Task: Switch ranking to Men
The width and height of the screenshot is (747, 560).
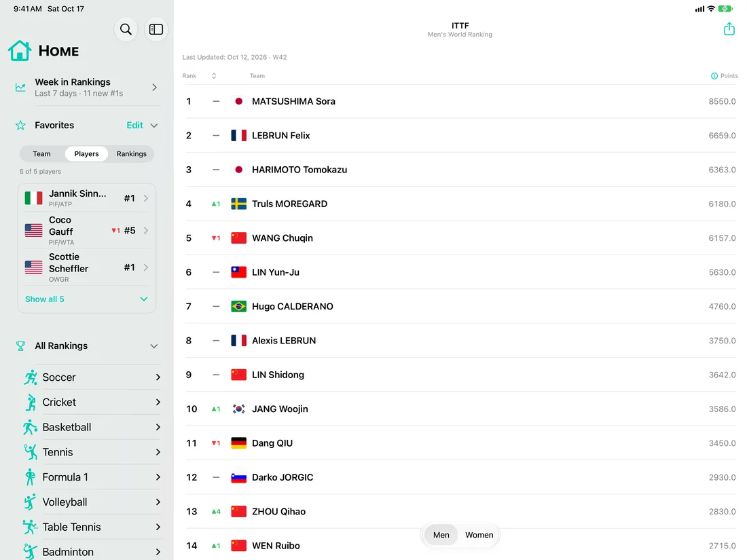Action: pos(441,535)
